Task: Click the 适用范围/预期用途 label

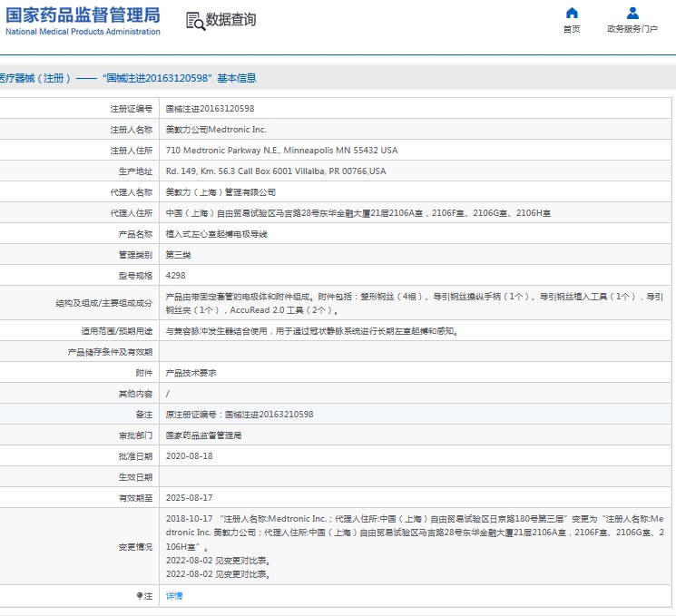Action: (117, 331)
